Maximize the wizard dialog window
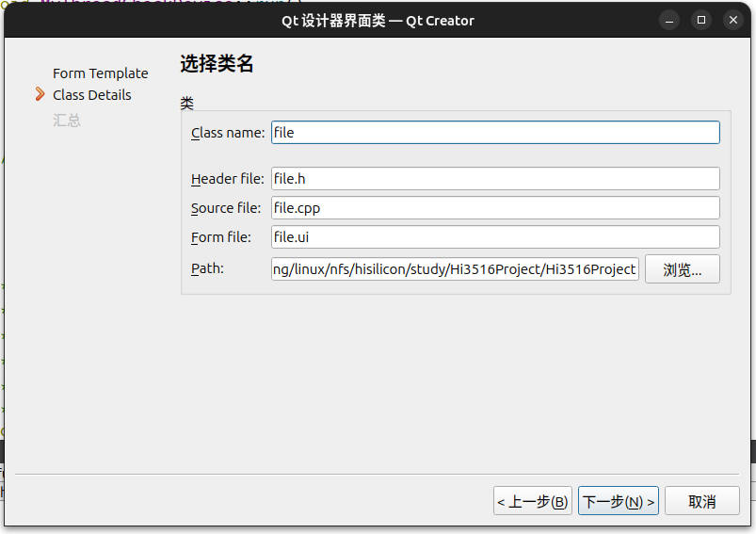Image resolution: width=756 pixels, height=534 pixels. (x=700, y=20)
